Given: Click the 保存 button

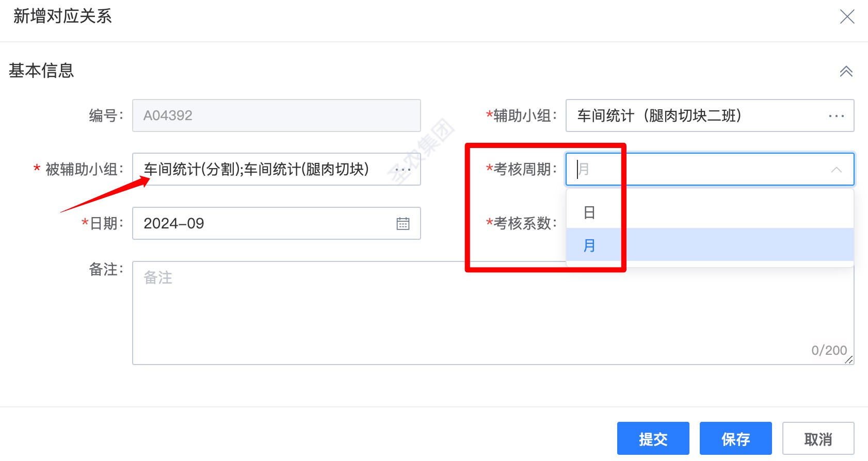Looking at the screenshot, I should (x=735, y=438).
